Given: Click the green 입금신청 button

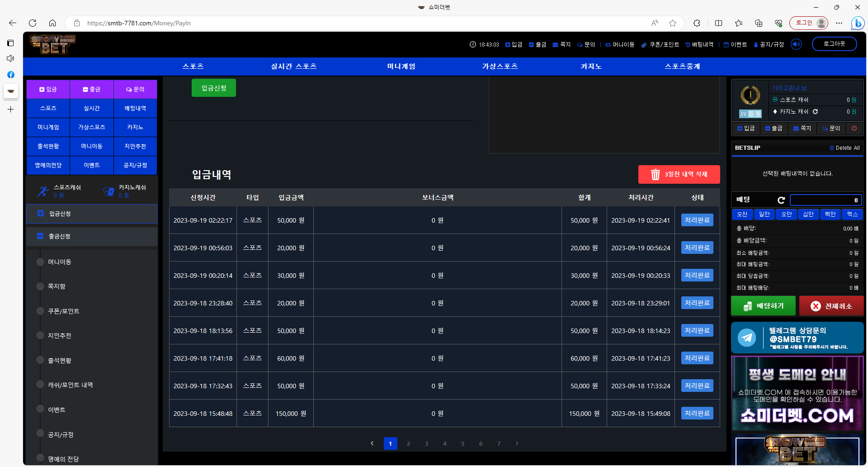Looking at the screenshot, I should click(213, 88).
